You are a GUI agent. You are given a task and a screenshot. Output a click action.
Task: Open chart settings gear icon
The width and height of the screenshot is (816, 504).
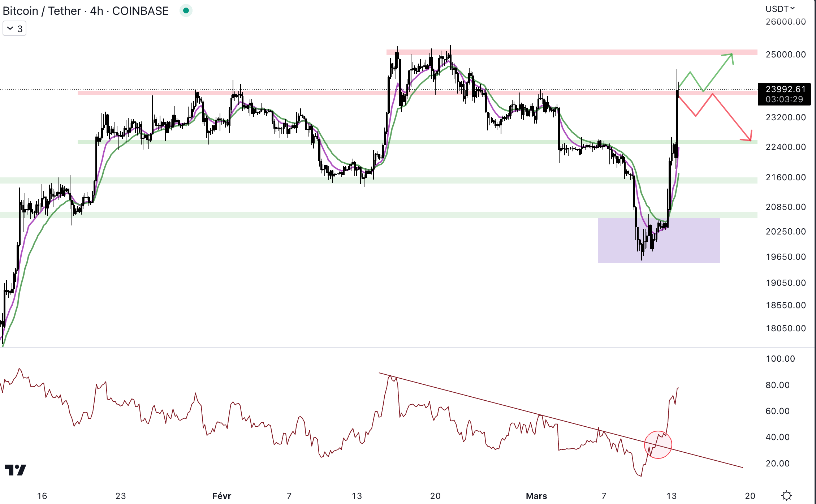pyautogui.click(x=786, y=495)
